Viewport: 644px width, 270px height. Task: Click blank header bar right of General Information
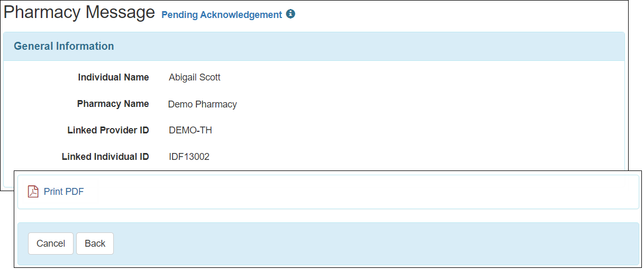pos(370,46)
